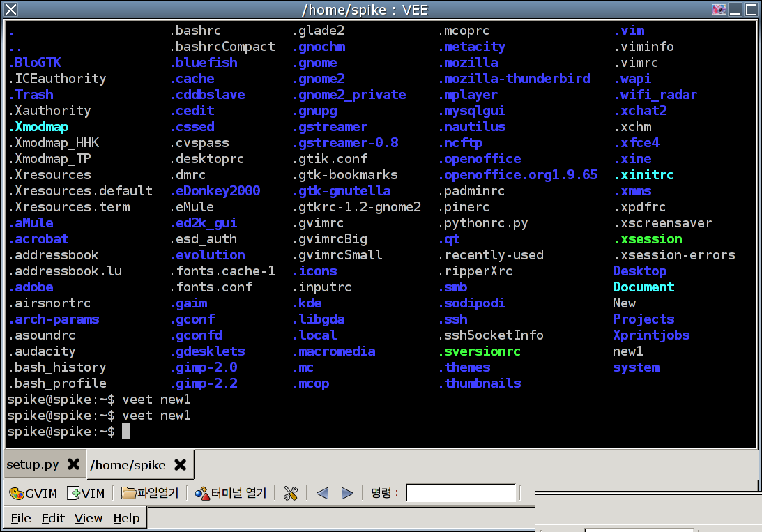Open settings with the wrench and screwdriver icon
Viewport: 762px width, 532px height.
(291, 494)
